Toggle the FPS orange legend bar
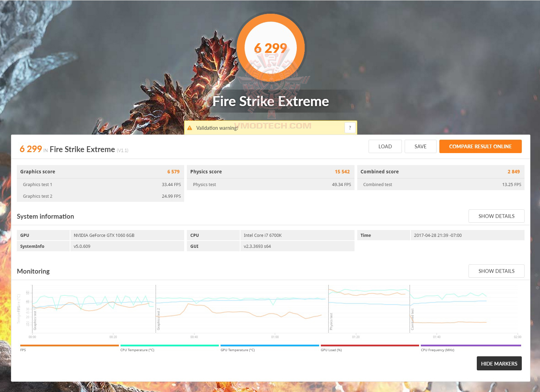Viewport: 540px width, 392px height. (69, 346)
